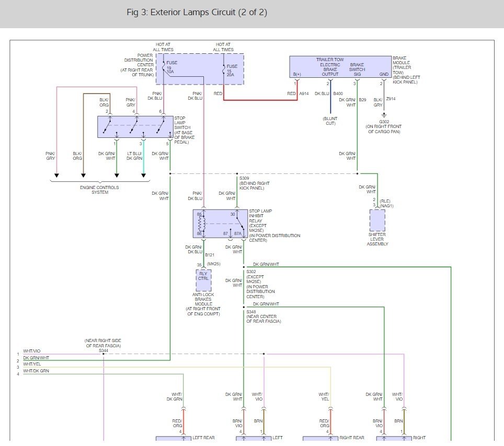Click the 'BLK/ GRY' wire label
The image size is (504, 446).
click(378, 102)
